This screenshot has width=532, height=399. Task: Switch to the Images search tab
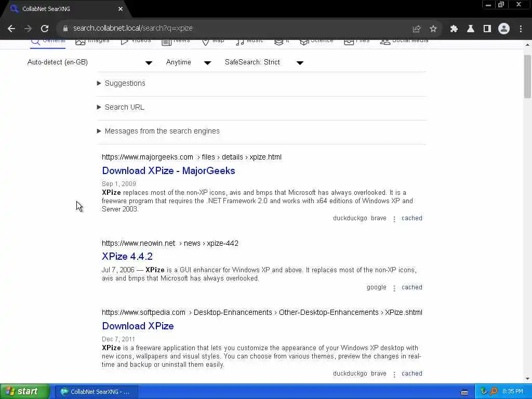pos(92,42)
